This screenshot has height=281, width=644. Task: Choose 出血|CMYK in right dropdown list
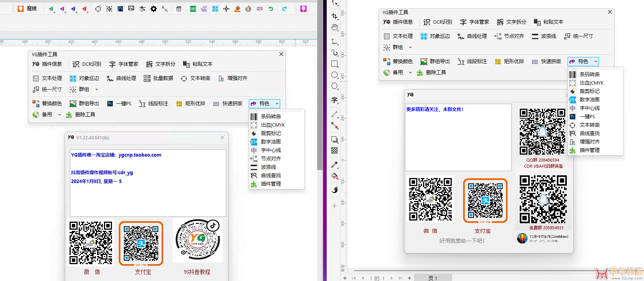(595, 83)
